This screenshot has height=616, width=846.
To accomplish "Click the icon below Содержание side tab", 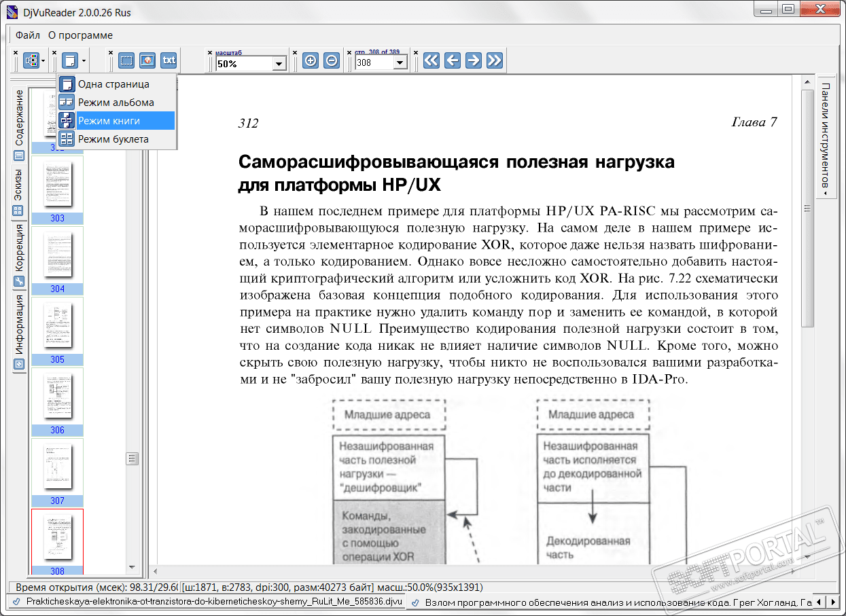I will [18, 155].
